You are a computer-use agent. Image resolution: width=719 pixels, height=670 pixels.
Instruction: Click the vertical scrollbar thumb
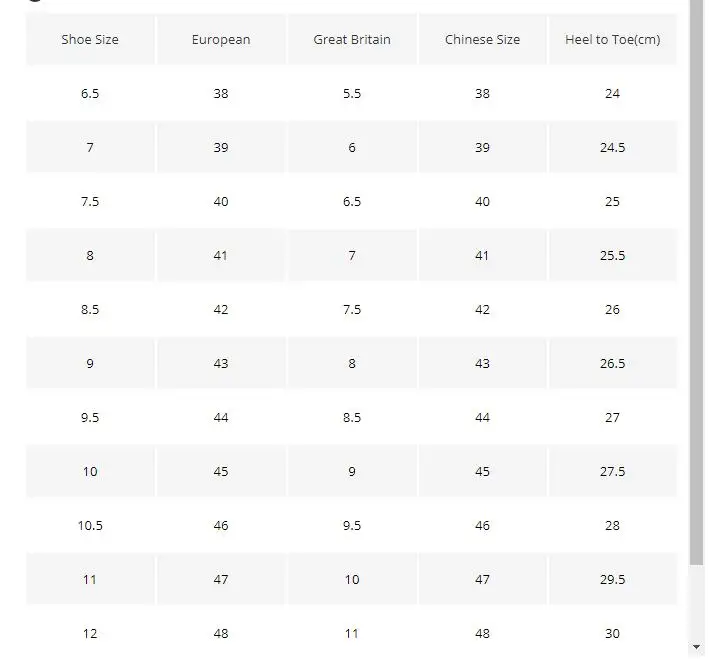[697, 282]
